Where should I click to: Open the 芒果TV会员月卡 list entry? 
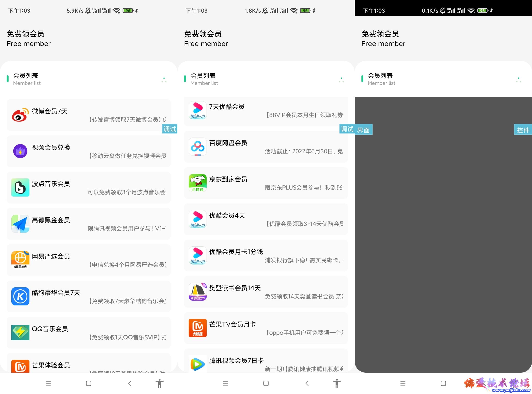click(x=266, y=328)
